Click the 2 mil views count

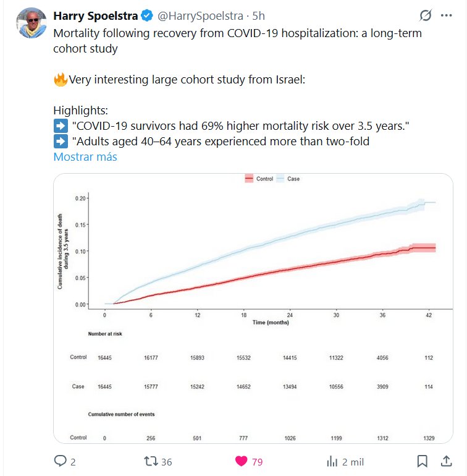(353, 461)
